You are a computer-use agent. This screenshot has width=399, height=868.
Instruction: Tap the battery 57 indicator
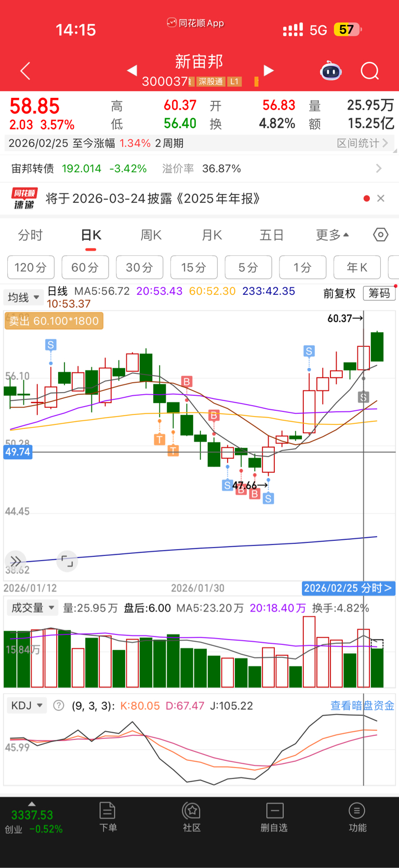point(348,30)
